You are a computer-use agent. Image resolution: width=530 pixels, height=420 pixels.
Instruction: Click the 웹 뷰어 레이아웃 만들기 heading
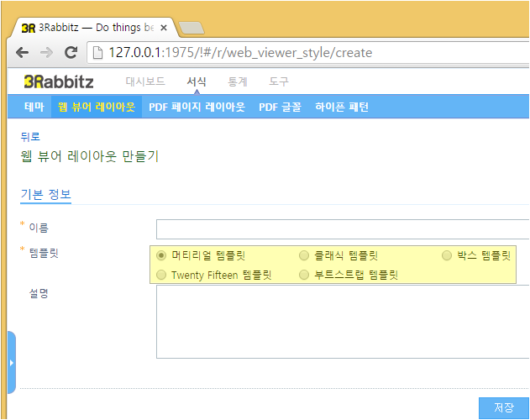(90, 156)
